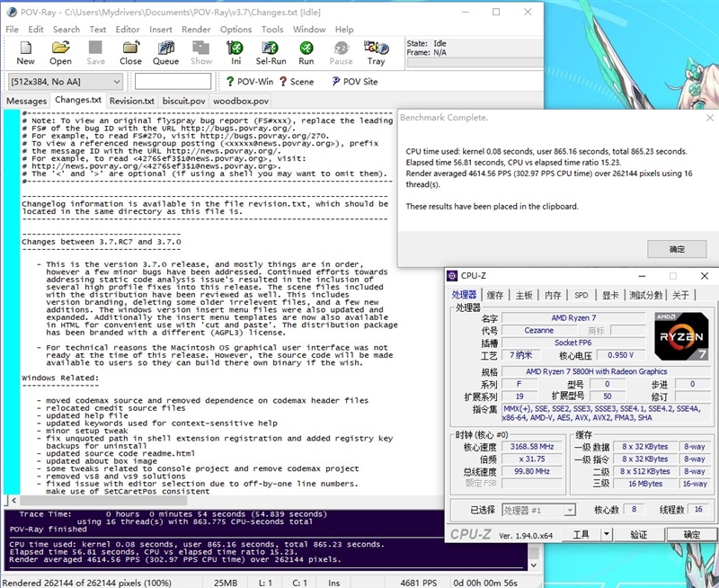Image resolution: width=719 pixels, height=588 pixels.
Task: Open the Edit menu
Action: (35, 30)
